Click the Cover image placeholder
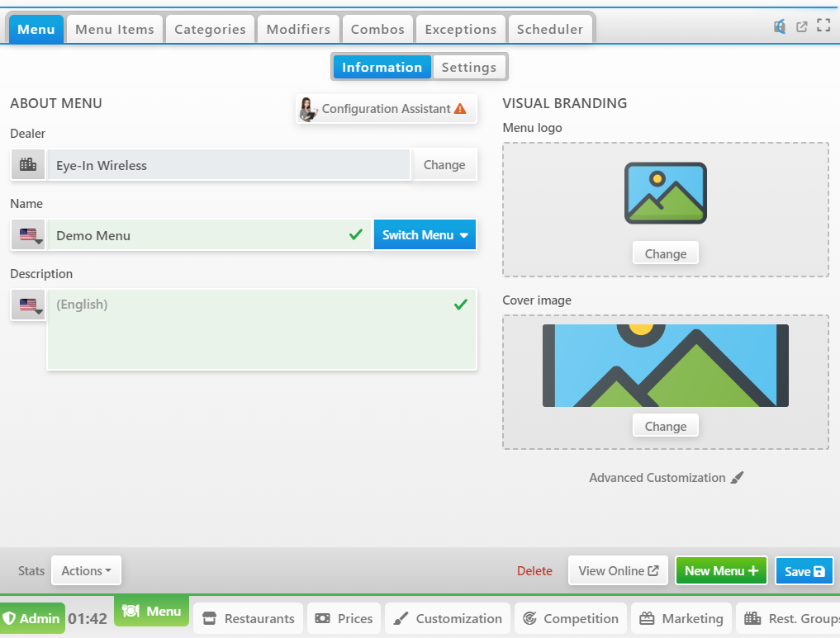 pyautogui.click(x=665, y=366)
